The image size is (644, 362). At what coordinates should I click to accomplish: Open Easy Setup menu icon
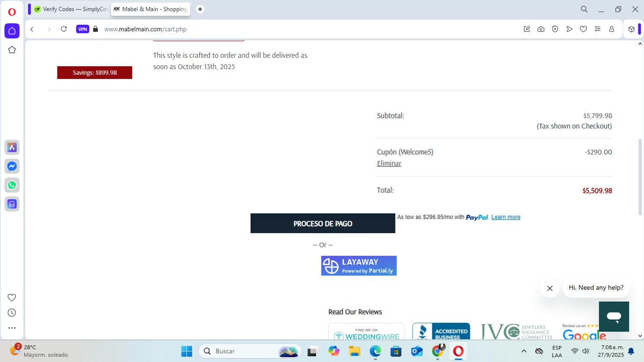click(598, 29)
